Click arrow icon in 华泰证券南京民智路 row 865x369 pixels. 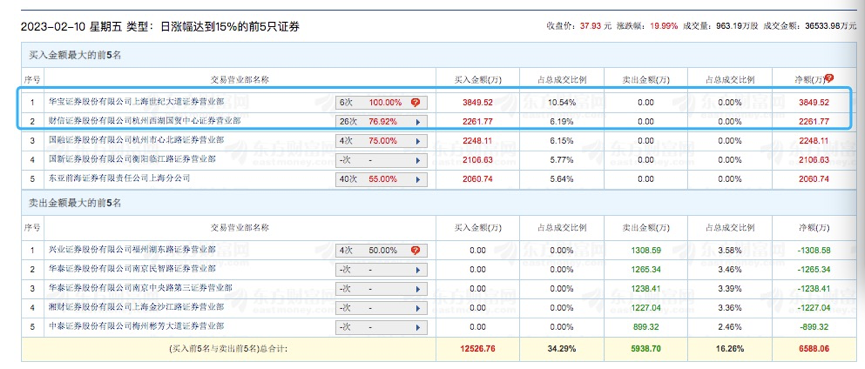click(x=418, y=270)
